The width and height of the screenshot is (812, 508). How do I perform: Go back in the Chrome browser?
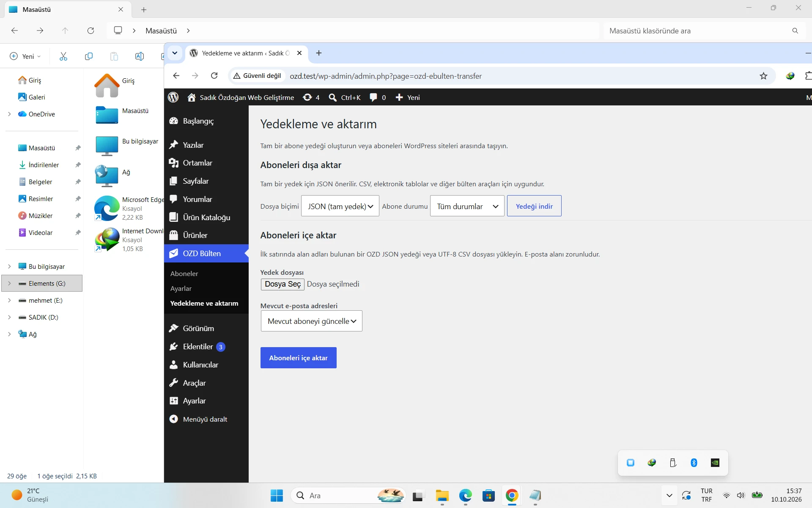pyautogui.click(x=176, y=76)
